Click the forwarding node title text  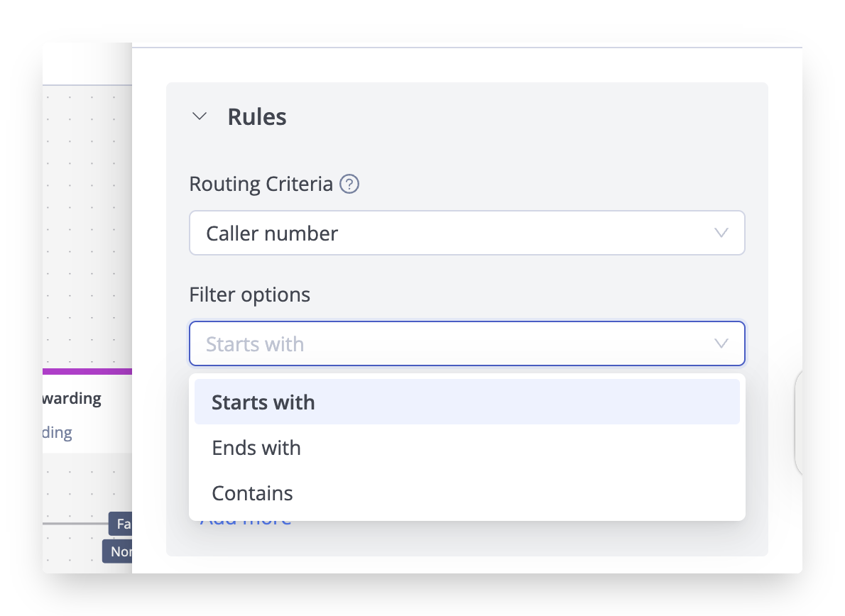click(71, 399)
